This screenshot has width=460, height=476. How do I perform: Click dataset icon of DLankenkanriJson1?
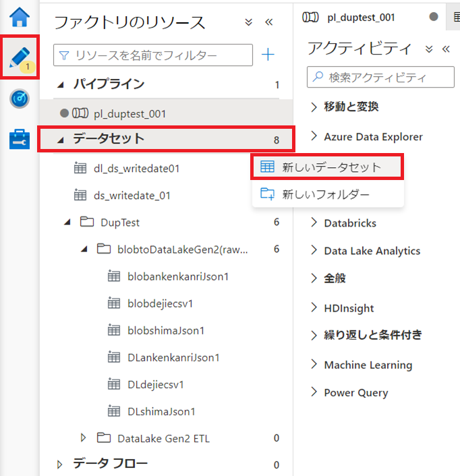(x=114, y=357)
